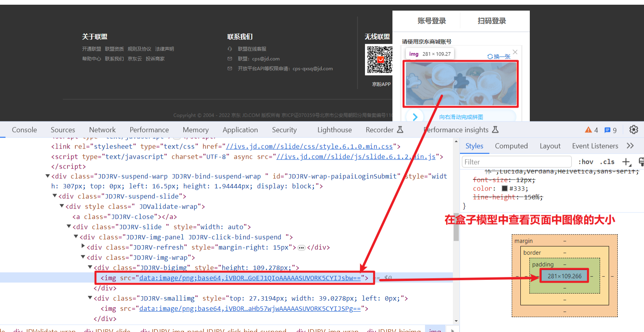Click 开通联盟 footer link
This screenshot has width=644, height=332.
point(91,49)
